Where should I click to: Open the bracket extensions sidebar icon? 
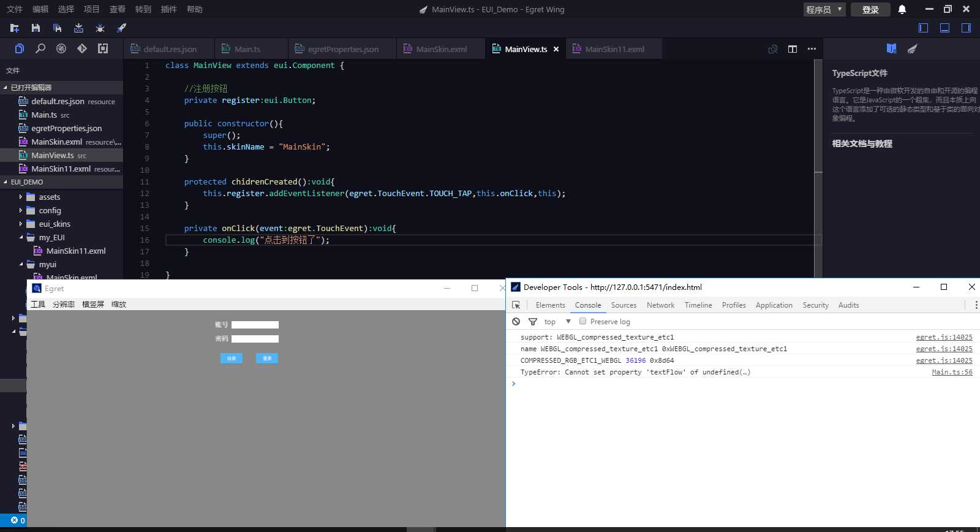tap(103, 48)
